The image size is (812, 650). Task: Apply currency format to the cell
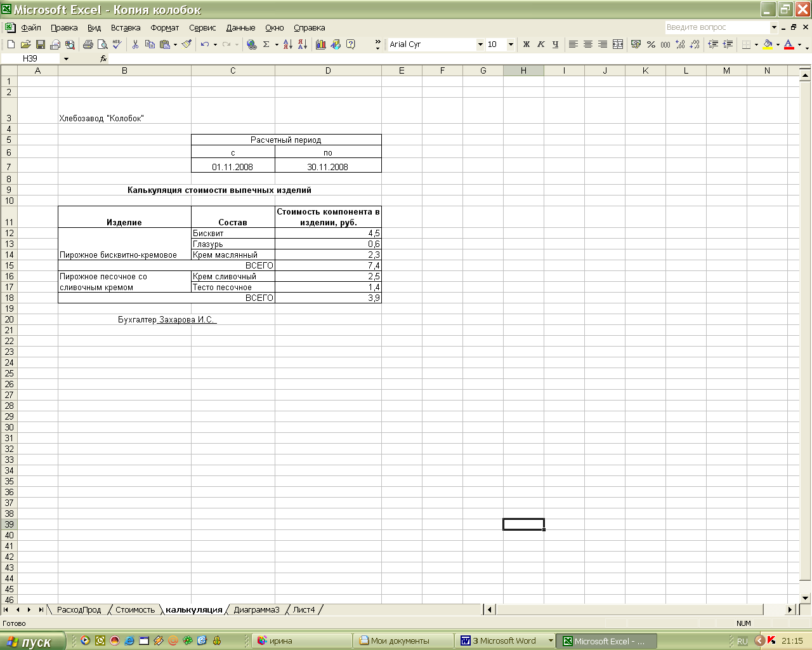636,44
